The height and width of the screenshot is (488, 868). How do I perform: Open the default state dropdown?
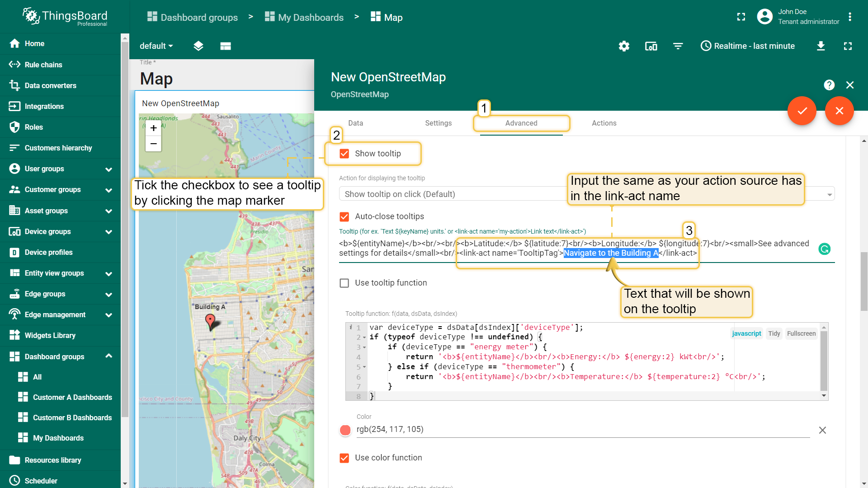tap(156, 46)
